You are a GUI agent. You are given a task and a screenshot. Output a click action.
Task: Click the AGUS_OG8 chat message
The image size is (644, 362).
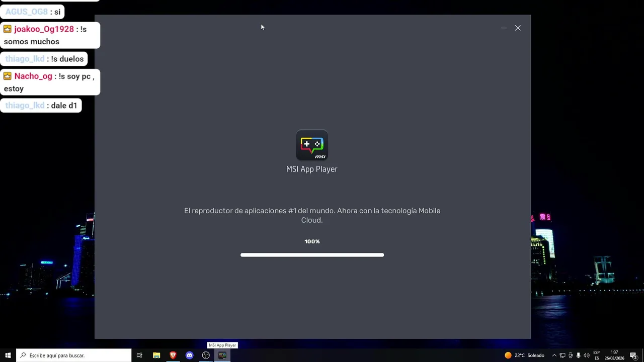tap(33, 12)
